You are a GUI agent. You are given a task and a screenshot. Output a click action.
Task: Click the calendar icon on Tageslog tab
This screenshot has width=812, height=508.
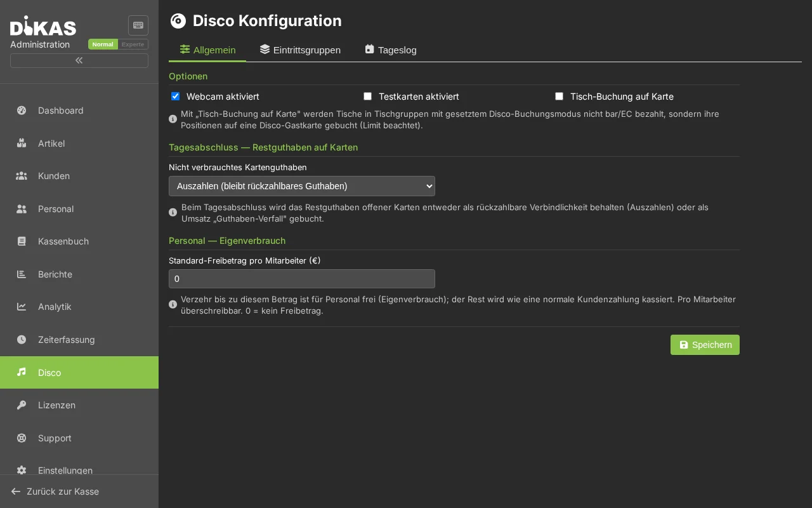[x=369, y=49]
